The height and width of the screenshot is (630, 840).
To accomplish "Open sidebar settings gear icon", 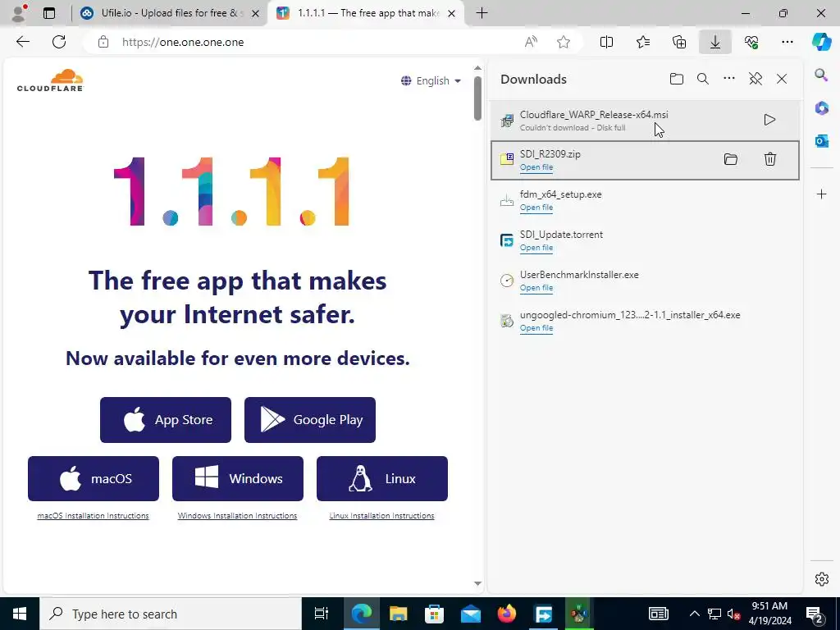I will [x=821, y=579].
